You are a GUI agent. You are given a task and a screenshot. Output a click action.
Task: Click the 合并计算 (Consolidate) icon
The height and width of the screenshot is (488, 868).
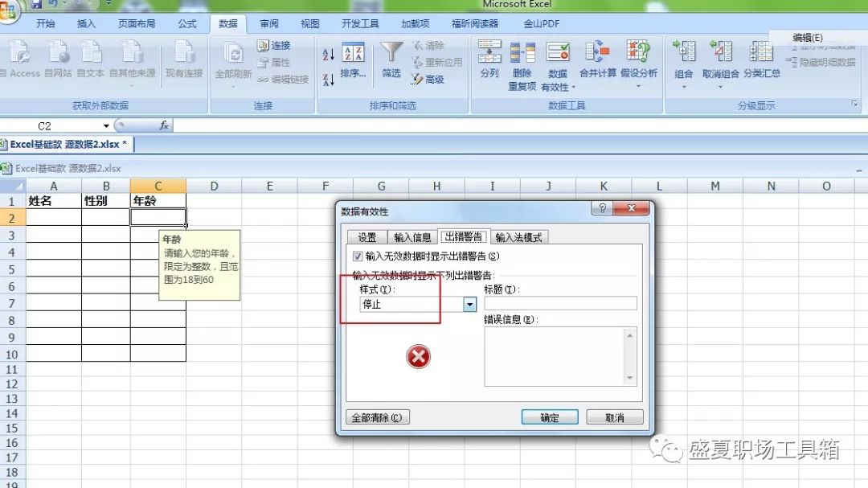(x=596, y=50)
